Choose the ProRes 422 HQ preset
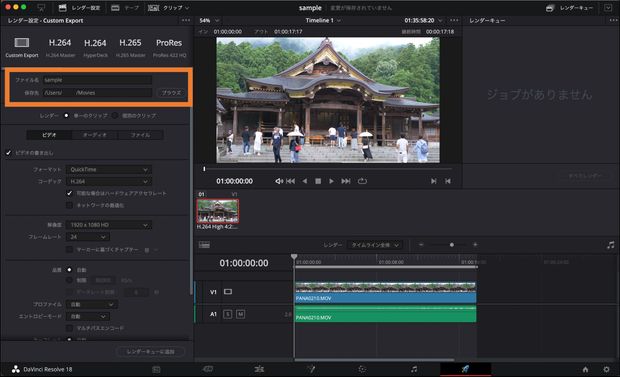Viewport: 620px width, 377px height. (169, 47)
